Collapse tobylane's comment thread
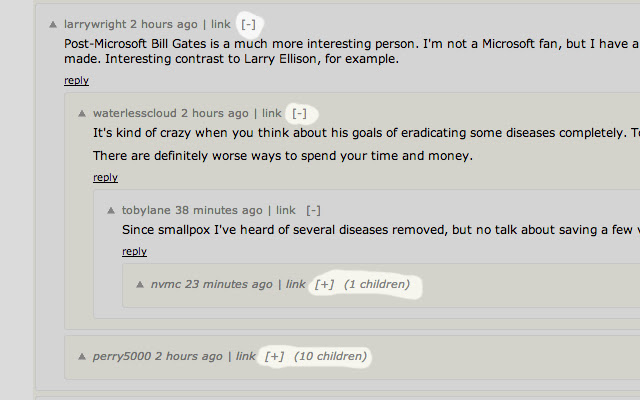Screen dimensions: 640x400 pyautogui.click(x=314, y=211)
